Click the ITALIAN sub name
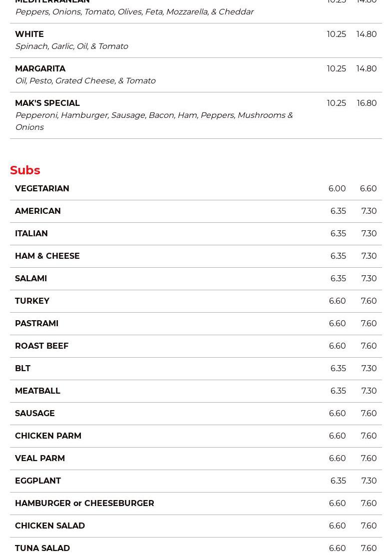392x555 pixels. point(31,233)
